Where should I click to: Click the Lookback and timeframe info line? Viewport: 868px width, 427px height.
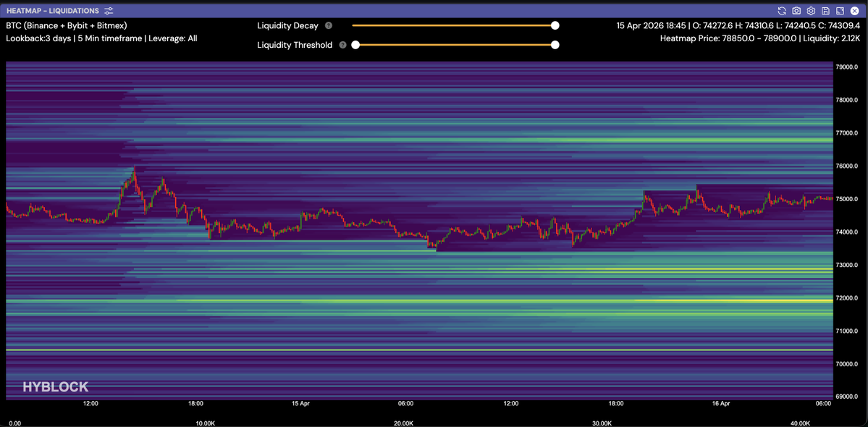pos(101,38)
